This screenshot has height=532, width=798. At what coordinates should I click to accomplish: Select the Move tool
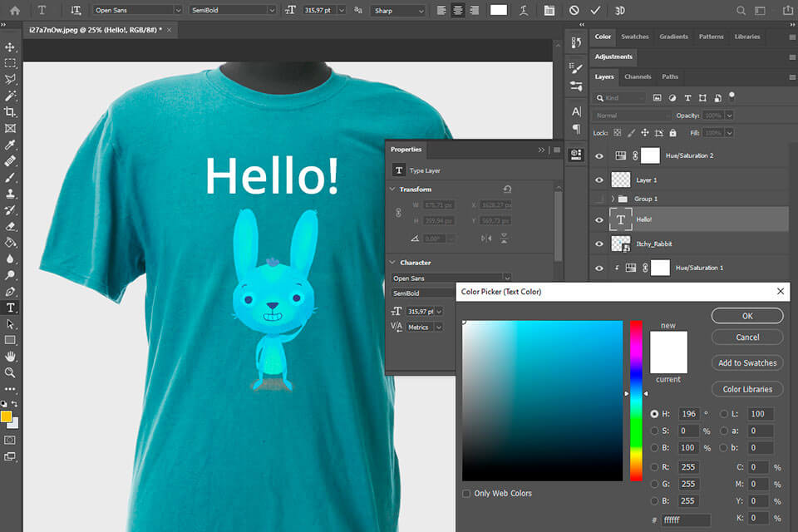10,48
